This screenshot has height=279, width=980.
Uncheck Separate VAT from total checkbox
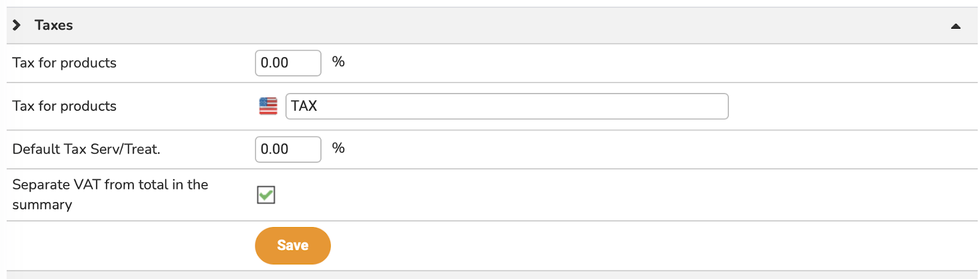coord(266,195)
